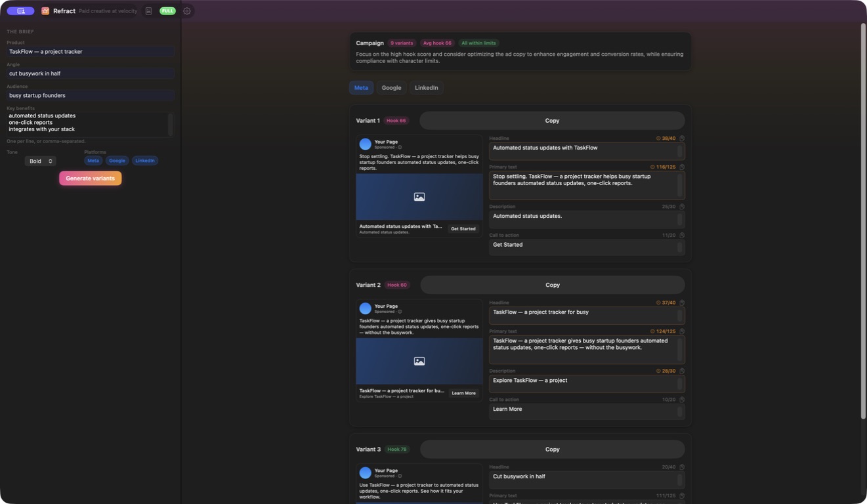Screen dimensions: 867x504
Task: Click the 'Hook 66' badge on Variant 1
Action: pyautogui.click(x=396, y=121)
